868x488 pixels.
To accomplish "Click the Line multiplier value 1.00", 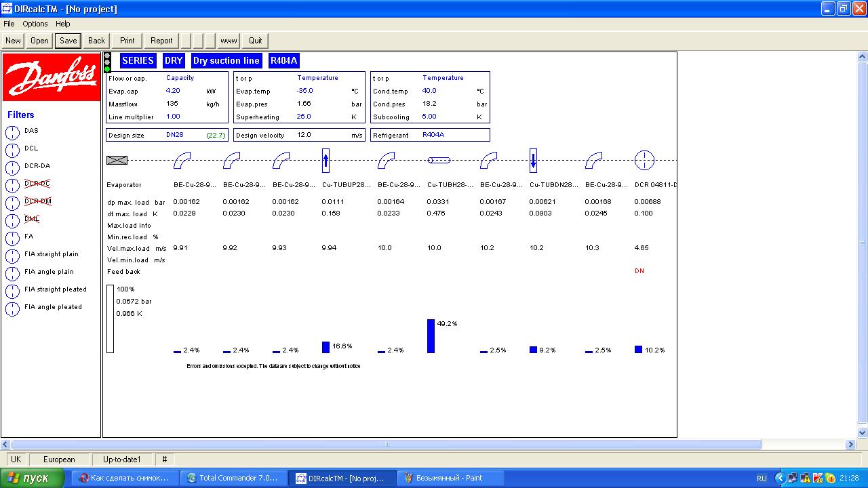I will point(173,117).
